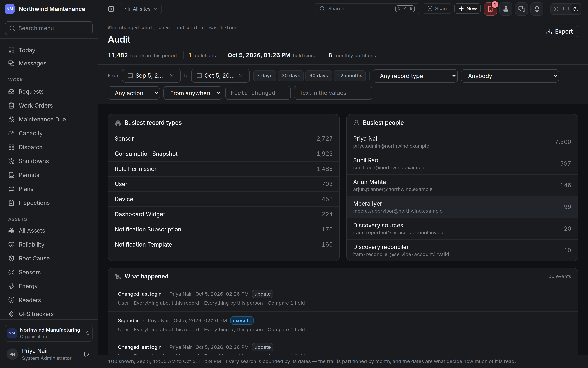
Task: Open the top Search bar
Action: (x=367, y=9)
